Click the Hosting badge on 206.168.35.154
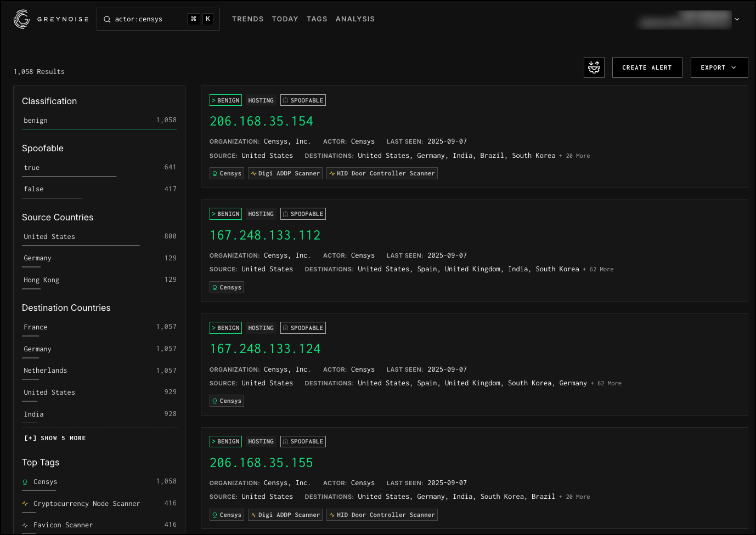This screenshot has height=535, width=756. 261,100
